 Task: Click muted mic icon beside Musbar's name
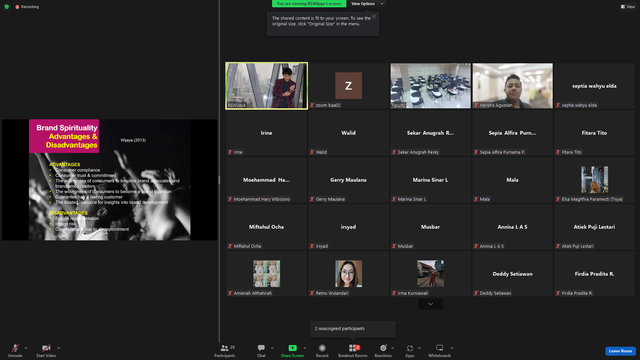click(394, 246)
